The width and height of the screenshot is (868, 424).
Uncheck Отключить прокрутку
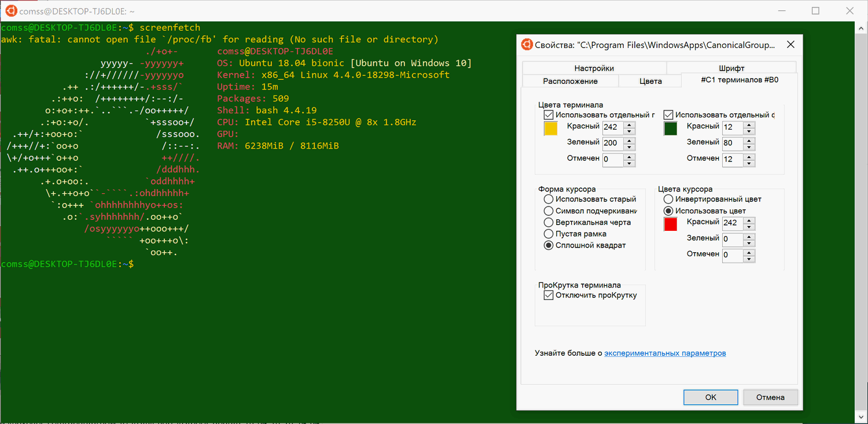pyautogui.click(x=549, y=296)
